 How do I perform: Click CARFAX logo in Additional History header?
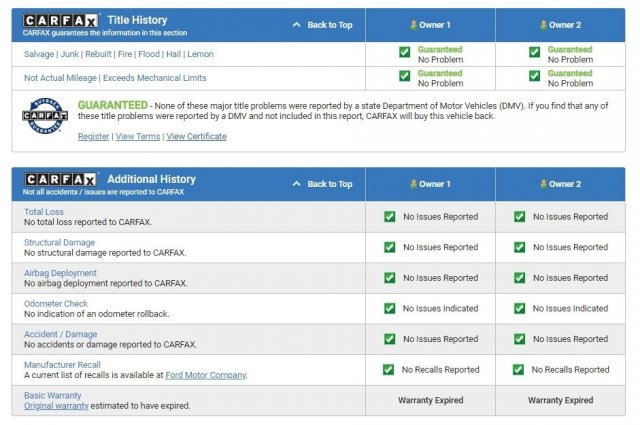coord(61,179)
